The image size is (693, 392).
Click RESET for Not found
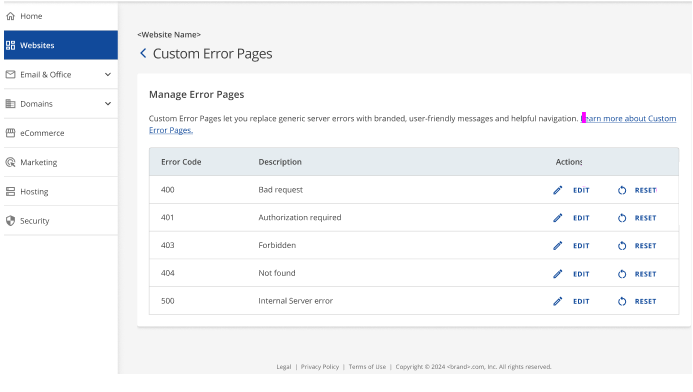pyautogui.click(x=646, y=274)
